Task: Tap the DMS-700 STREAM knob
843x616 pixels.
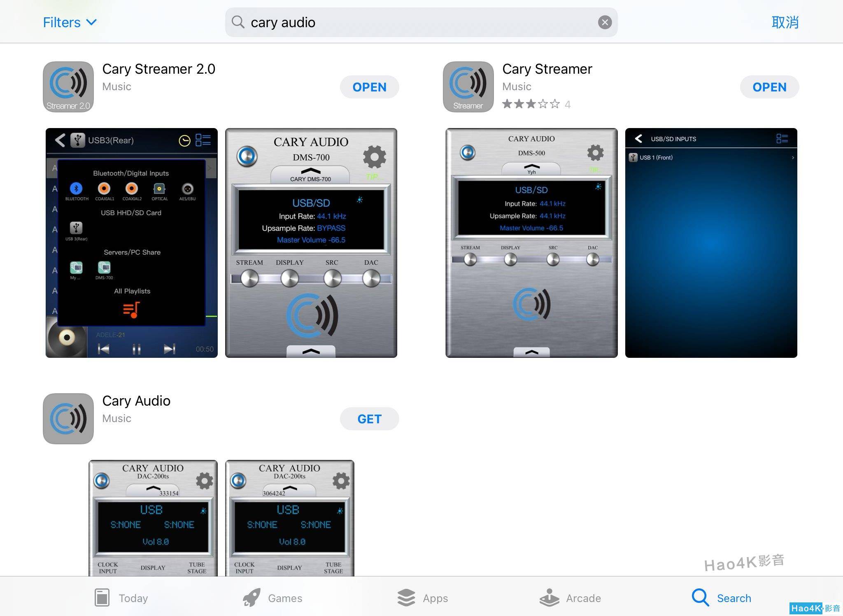Action: click(249, 279)
